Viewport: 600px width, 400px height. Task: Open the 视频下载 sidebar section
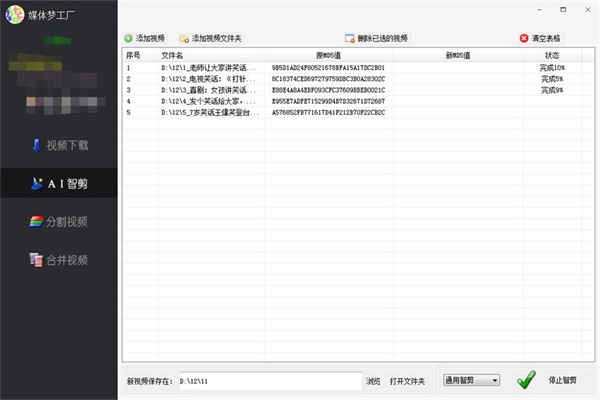pos(59,145)
